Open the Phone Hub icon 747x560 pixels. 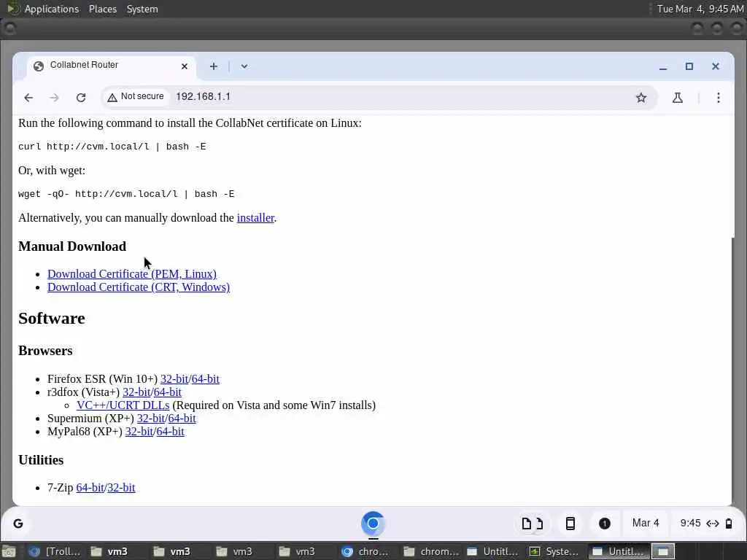pyautogui.click(x=570, y=524)
